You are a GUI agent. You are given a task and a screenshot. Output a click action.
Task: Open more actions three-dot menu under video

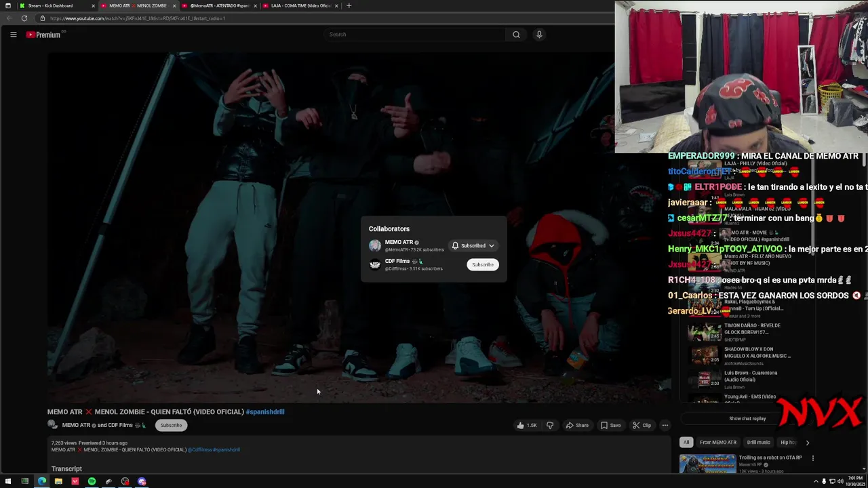tap(665, 425)
